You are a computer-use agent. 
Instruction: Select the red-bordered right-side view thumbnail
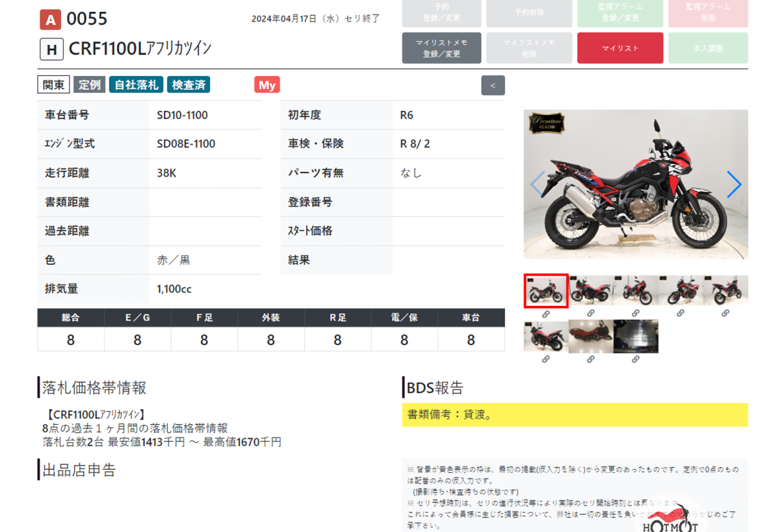coord(546,290)
